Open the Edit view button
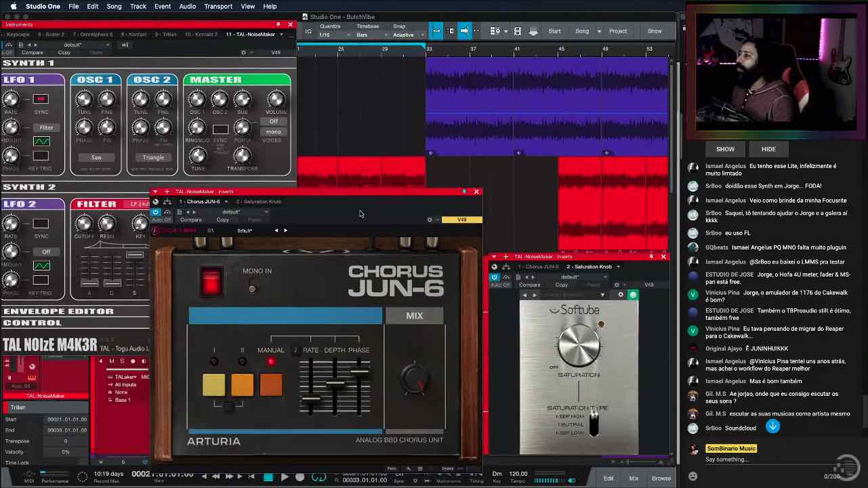 (x=608, y=479)
